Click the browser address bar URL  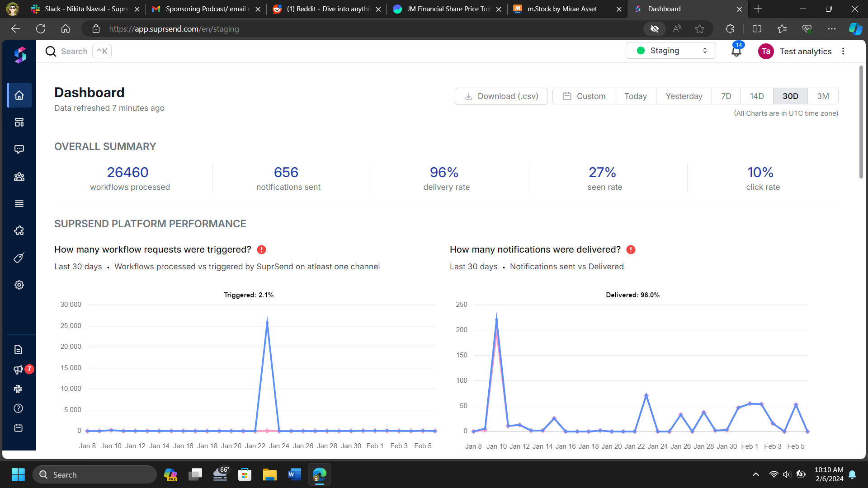point(174,29)
